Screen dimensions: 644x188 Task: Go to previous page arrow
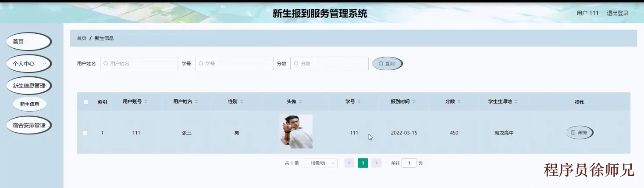click(x=349, y=163)
